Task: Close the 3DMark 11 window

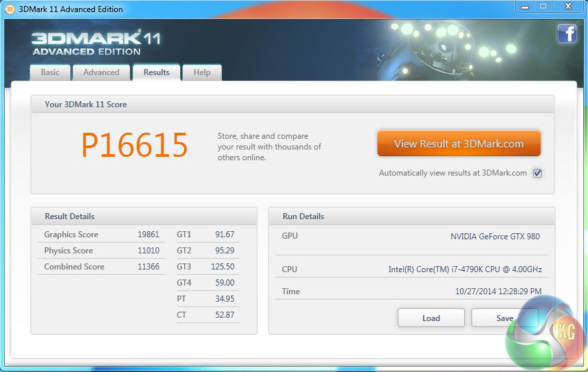Action: [x=567, y=7]
